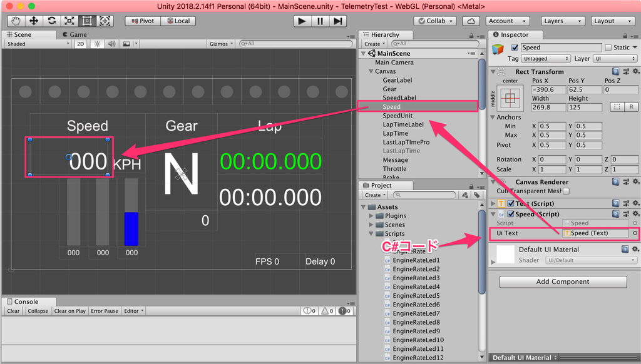Screen dimensions: 641x364
Task: Toggle Speed object active checkbox
Action: point(515,48)
